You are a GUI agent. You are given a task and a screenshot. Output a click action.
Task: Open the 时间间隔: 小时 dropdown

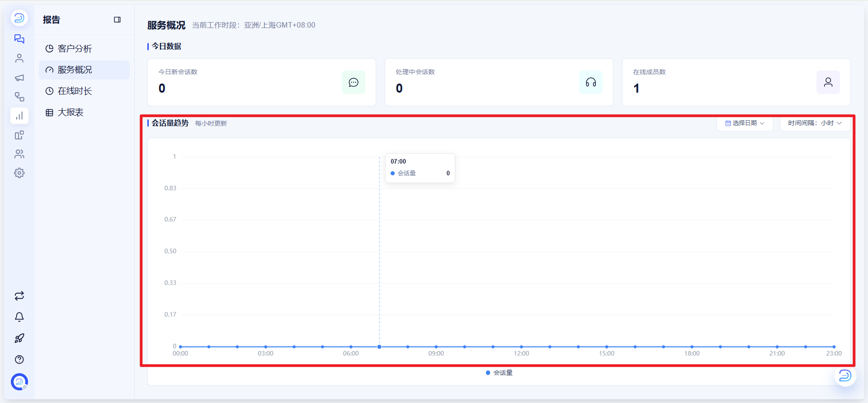click(x=815, y=123)
